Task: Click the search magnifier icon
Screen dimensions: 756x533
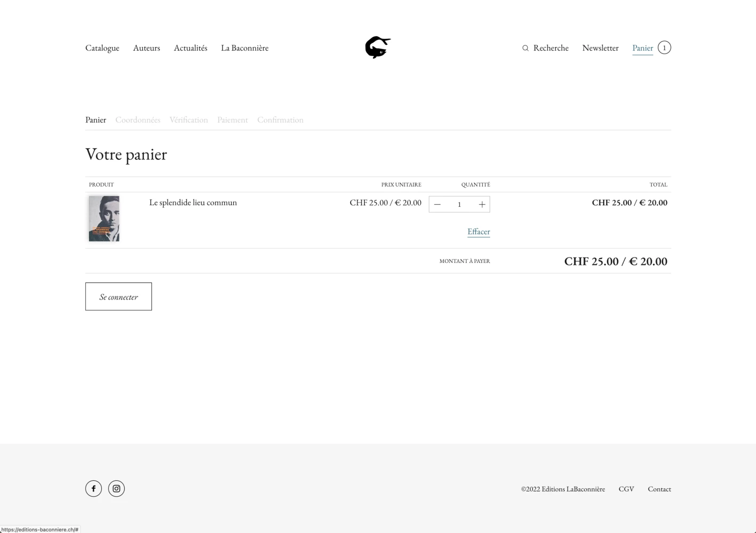Action: point(525,48)
